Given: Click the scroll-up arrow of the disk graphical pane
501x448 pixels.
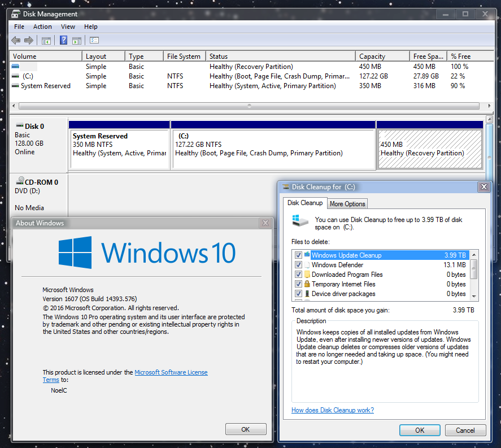Looking at the screenshot, I should pyautogui.click(x=489, y=120).
